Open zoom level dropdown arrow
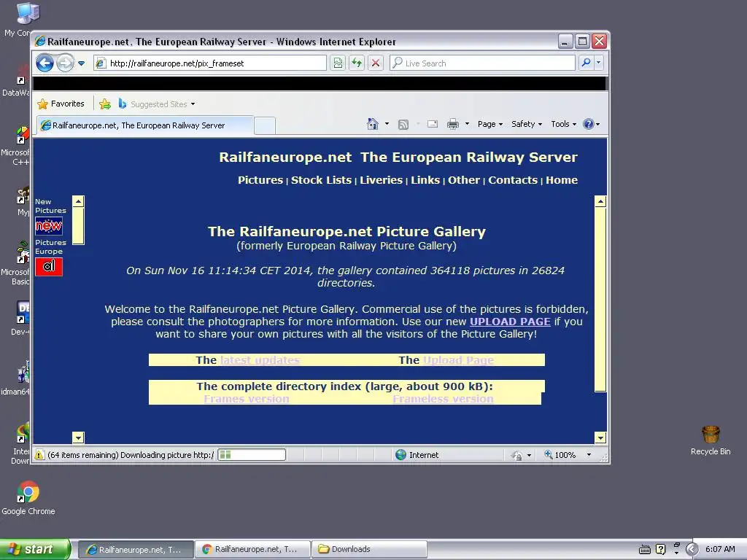The width and height of the screenshot is (747, 560). pos(589,455)
